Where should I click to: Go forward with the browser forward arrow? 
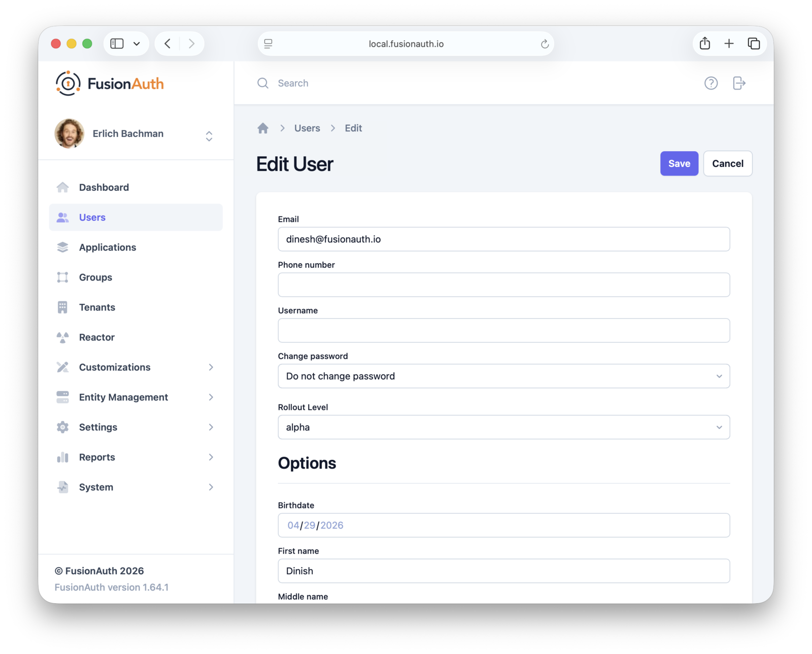point(191,44)
